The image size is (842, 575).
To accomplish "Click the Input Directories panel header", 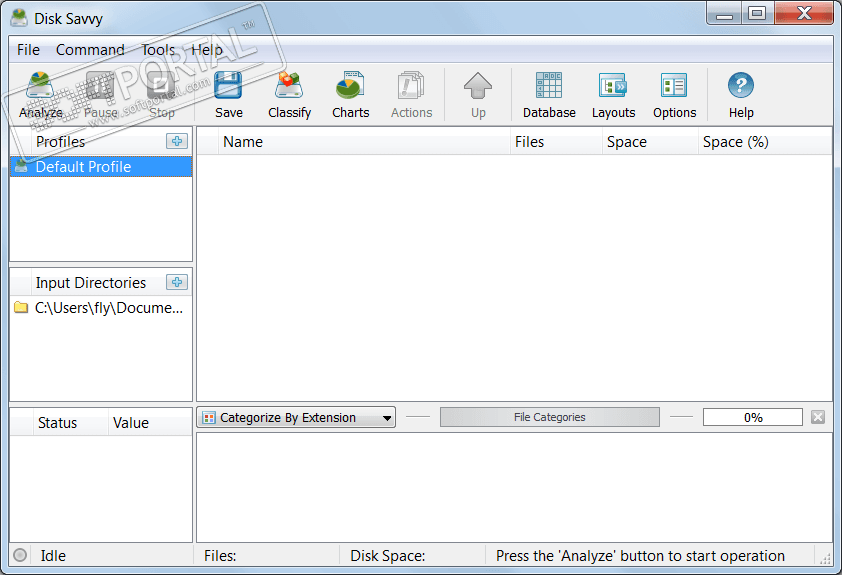I will click(x=100, y=282).
